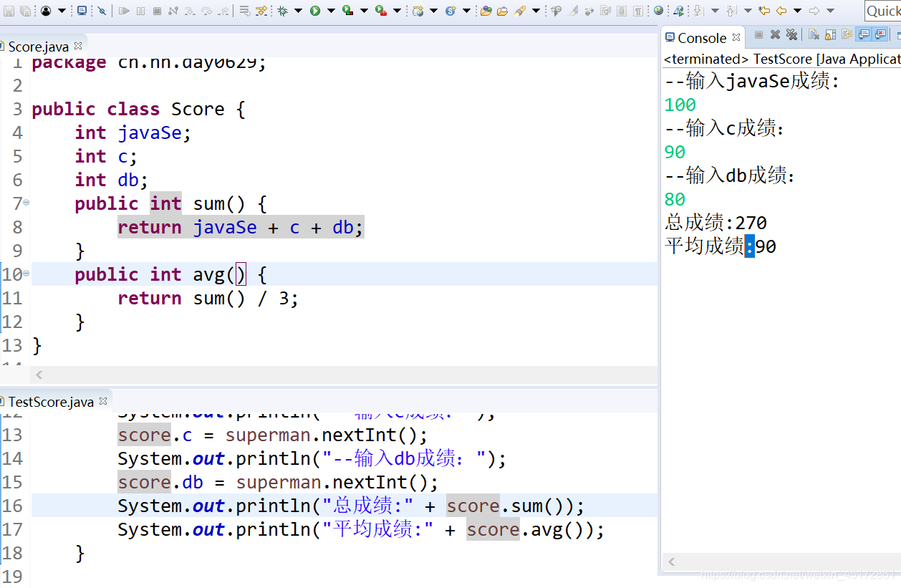Click the Next Annotation icon
This screenshot has width=901, height=588.
pos(699,11)
